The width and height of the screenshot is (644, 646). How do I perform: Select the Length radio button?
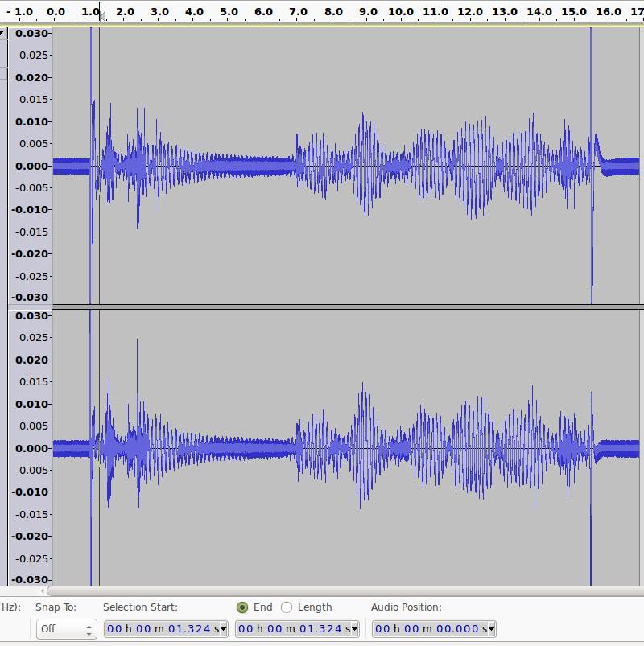287,607
